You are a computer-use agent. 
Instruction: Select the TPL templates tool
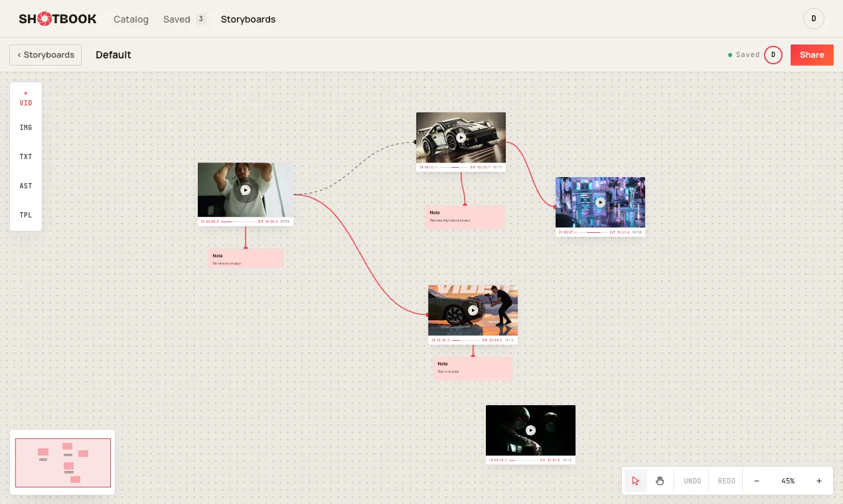[26, 215]
